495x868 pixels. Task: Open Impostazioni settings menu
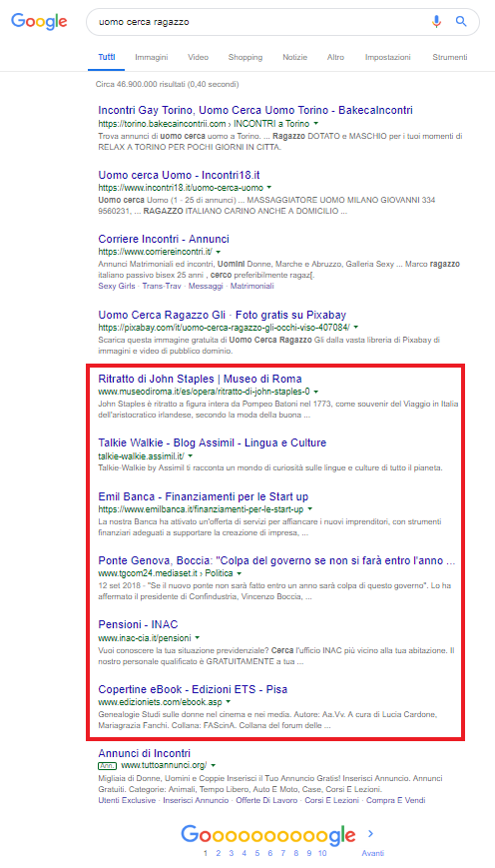387,57
